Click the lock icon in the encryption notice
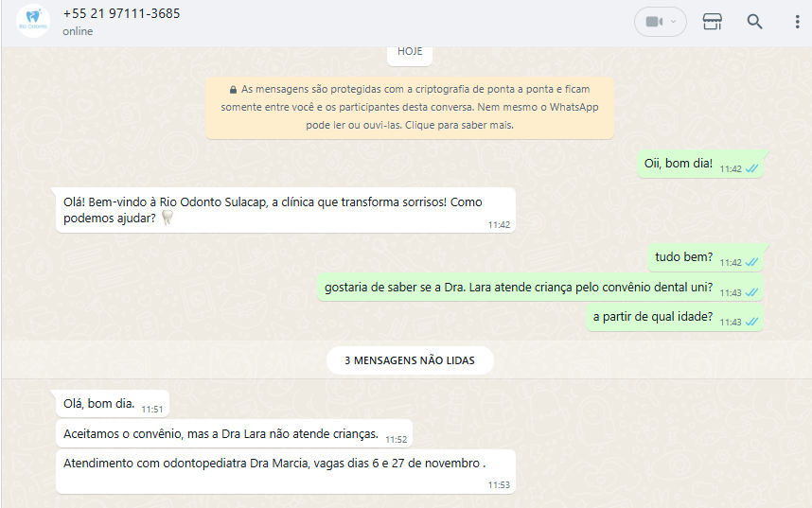 click(x=233, y=90)
